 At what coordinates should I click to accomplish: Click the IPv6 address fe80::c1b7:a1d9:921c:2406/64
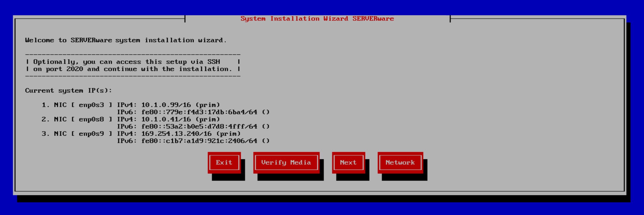(x=199, y=141)
